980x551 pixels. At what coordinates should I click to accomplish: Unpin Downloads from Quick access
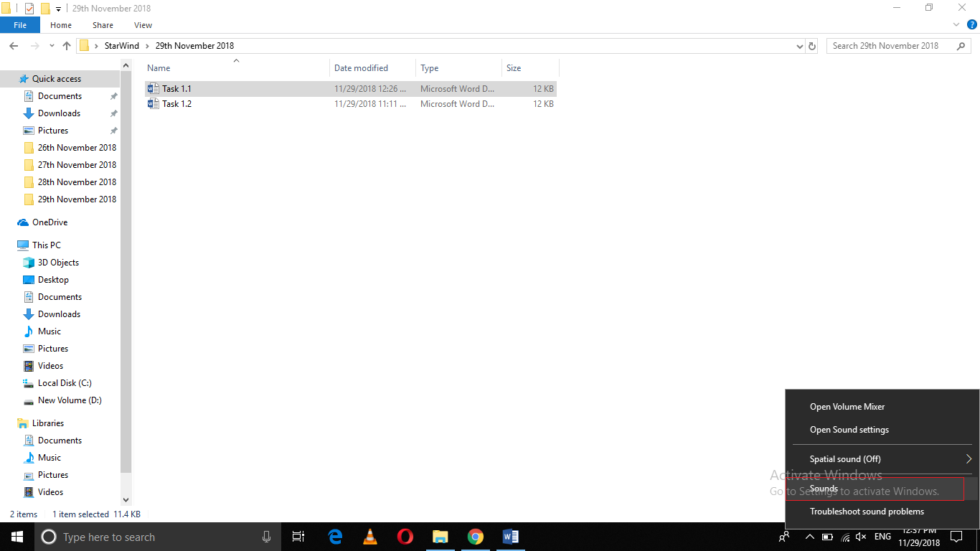(x=113, y=113)
